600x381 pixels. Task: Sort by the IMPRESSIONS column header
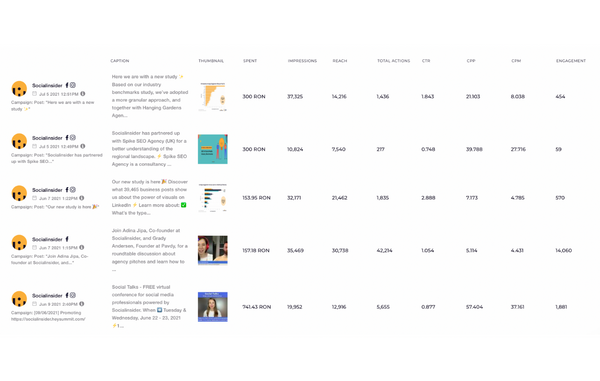click(302, 61)
